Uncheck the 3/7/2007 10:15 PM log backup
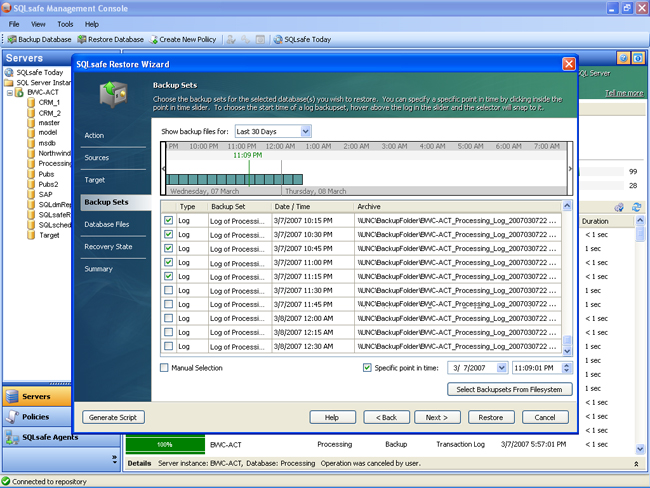 [x=168, y=220]
